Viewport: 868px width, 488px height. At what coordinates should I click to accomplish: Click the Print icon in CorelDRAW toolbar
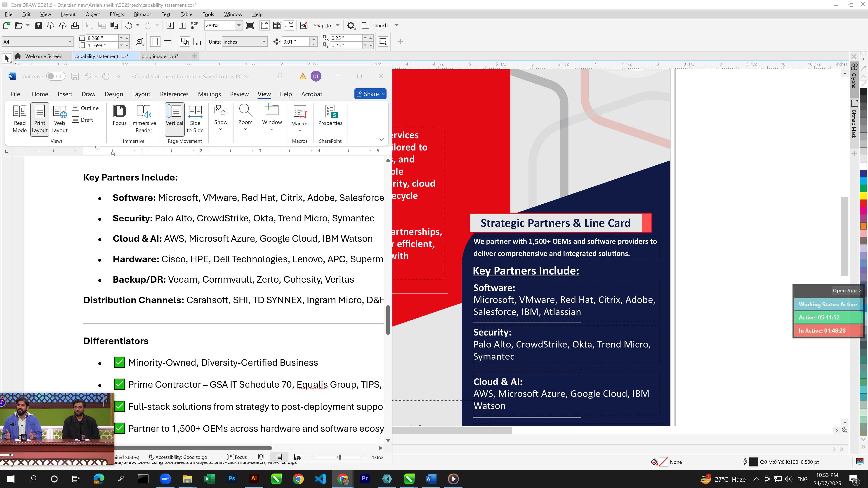tap(75, 25)
